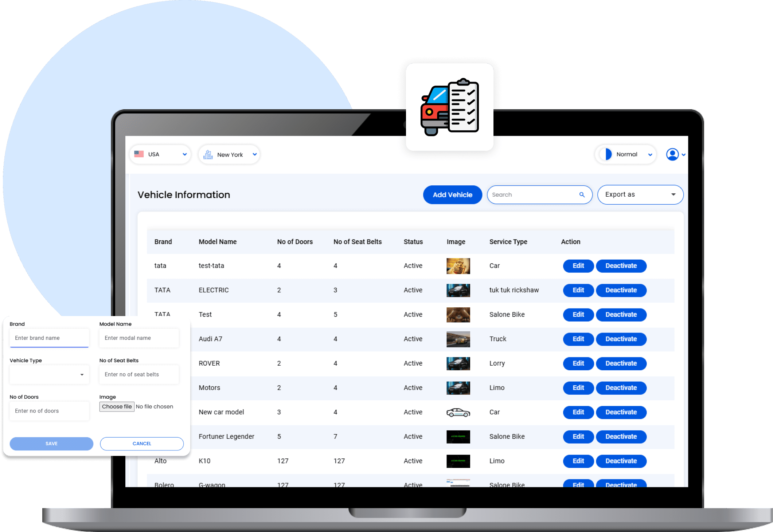Open the Audi A7 vehicle image

point(458,339)
